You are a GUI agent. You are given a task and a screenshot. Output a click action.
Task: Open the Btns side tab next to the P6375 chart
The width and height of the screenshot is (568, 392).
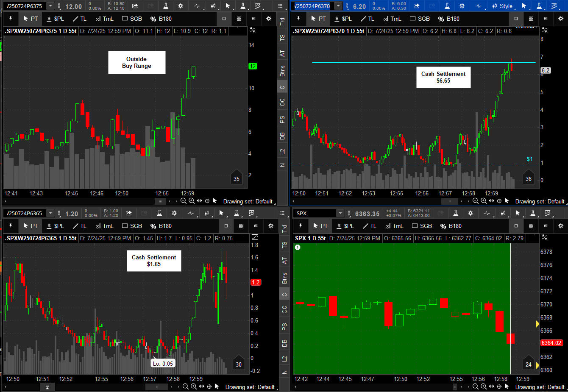click(282, 70)
